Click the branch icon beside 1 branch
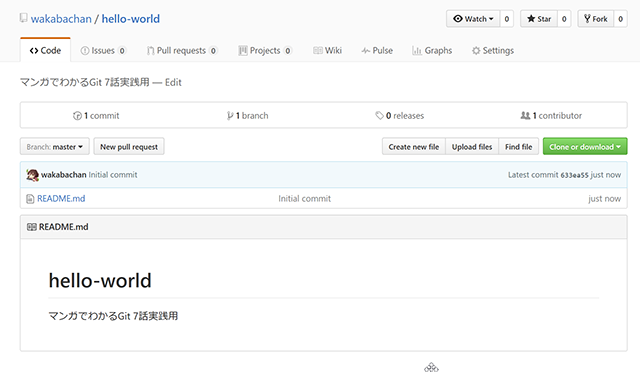The image size is (640, 372). [230, 116]
